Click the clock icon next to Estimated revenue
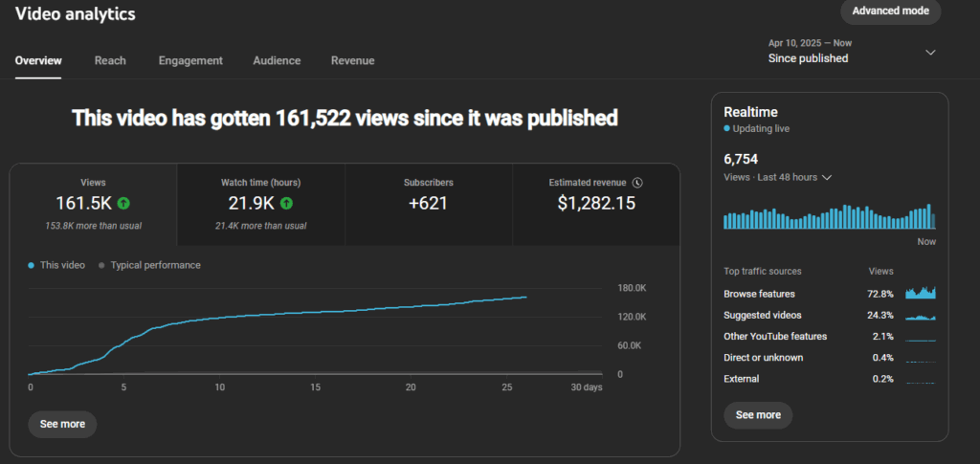The width and height of the screenshot is (980, 464). coord(637,183)
